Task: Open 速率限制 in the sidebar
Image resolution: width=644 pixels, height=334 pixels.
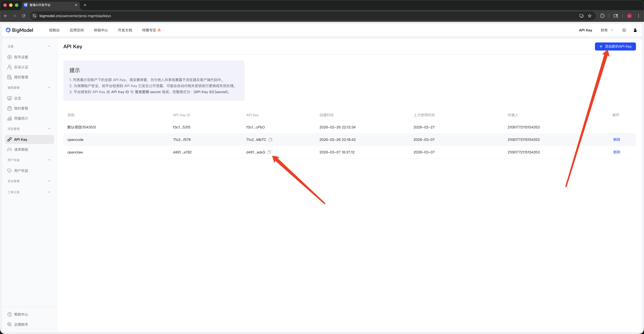Action: click(21, 150)
